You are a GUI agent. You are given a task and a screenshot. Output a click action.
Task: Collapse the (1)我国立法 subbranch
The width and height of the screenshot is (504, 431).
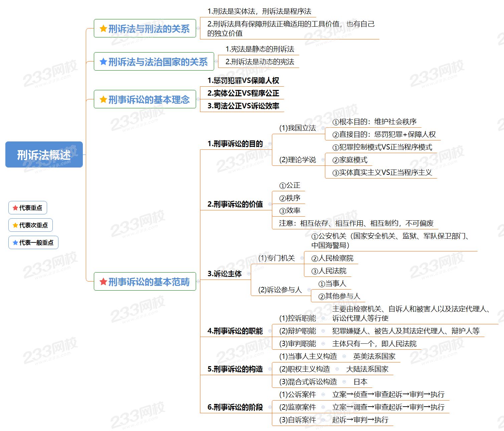tap(323, 128)
